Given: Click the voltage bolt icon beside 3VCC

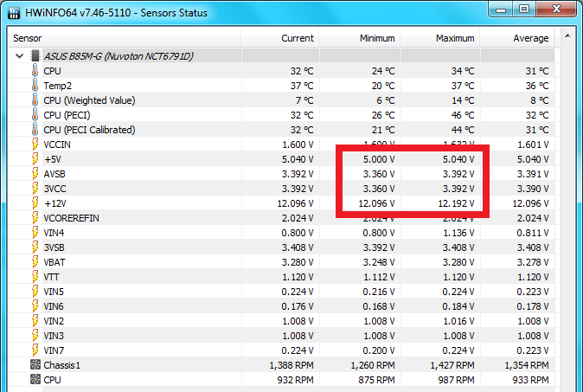Looking at the screenshot, I should [x=35, y=189].
